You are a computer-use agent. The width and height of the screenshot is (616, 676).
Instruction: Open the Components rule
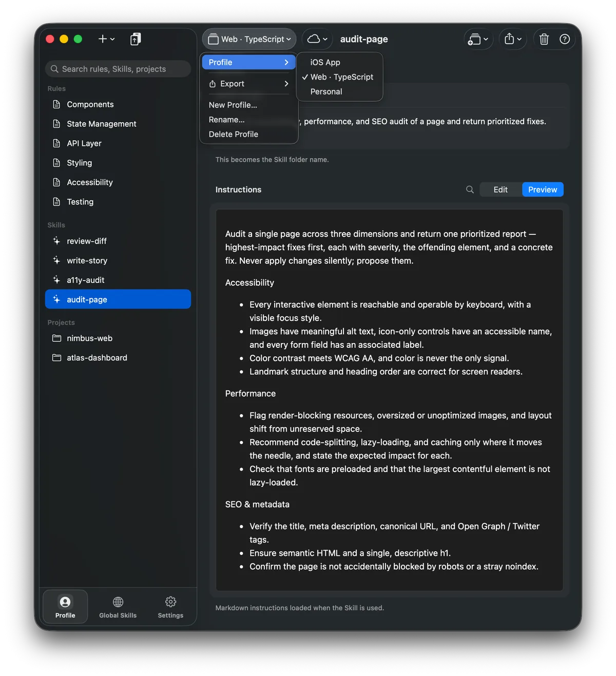pos(118,104)
